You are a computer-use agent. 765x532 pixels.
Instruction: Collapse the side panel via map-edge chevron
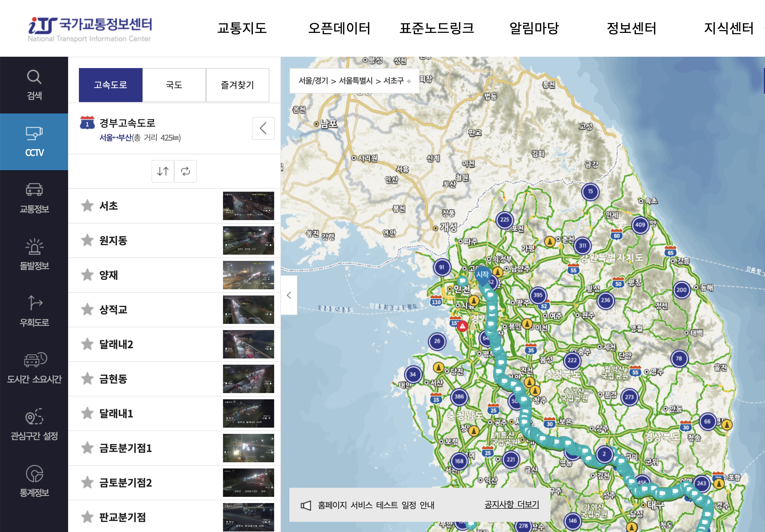coord(289,295)
